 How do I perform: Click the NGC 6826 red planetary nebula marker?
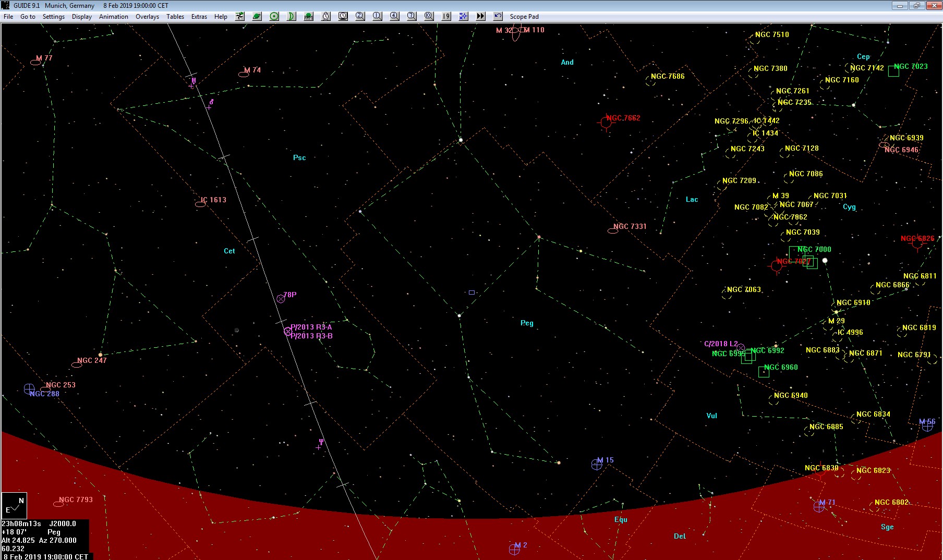tap(917, 244)
